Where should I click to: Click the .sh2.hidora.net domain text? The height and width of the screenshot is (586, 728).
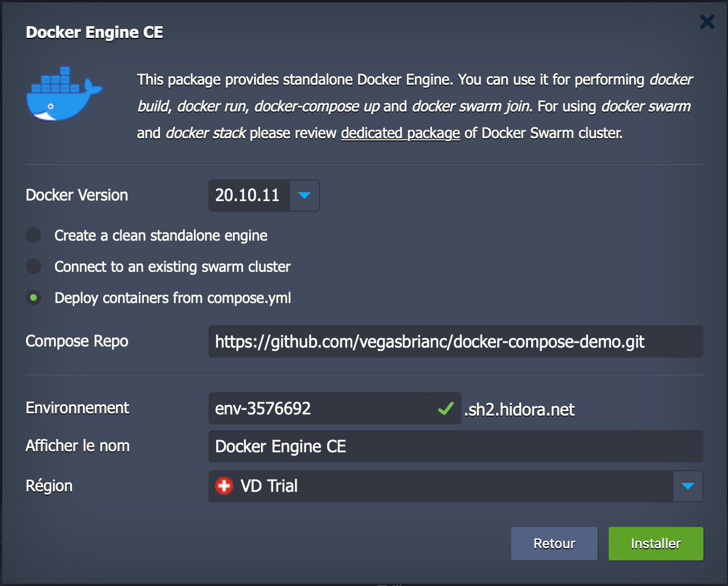520,410
